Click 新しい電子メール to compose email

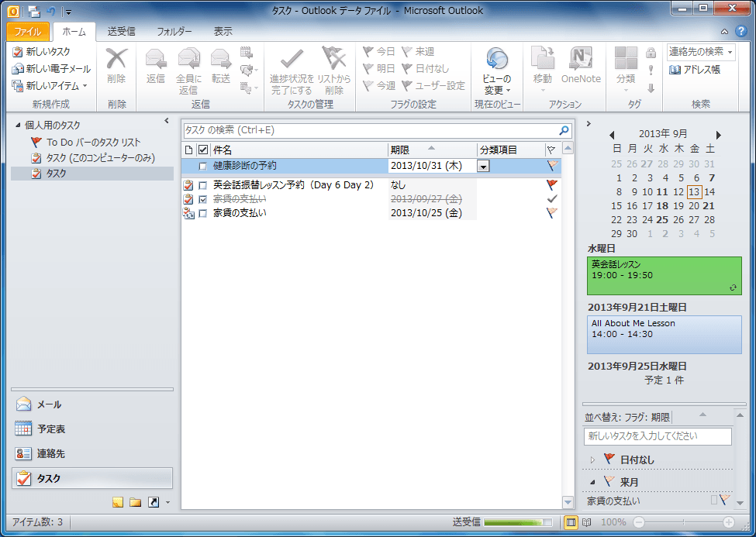pos(51,68)
